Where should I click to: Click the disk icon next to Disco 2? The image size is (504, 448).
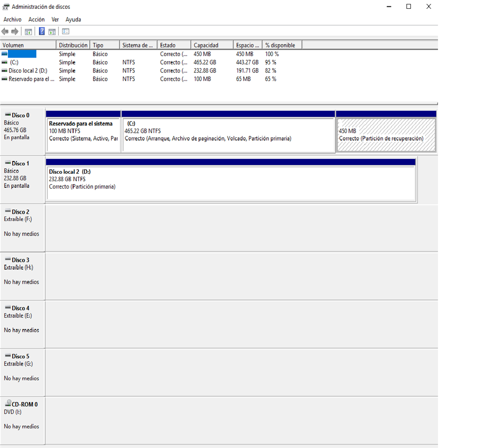(8, 211)
